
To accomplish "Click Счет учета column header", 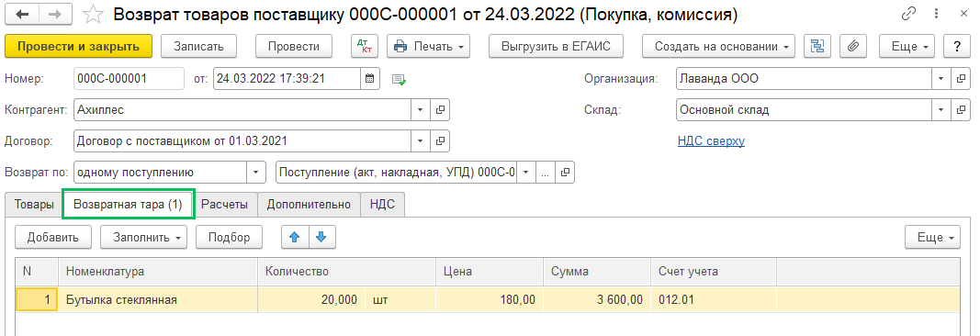I will coord(713,273).
